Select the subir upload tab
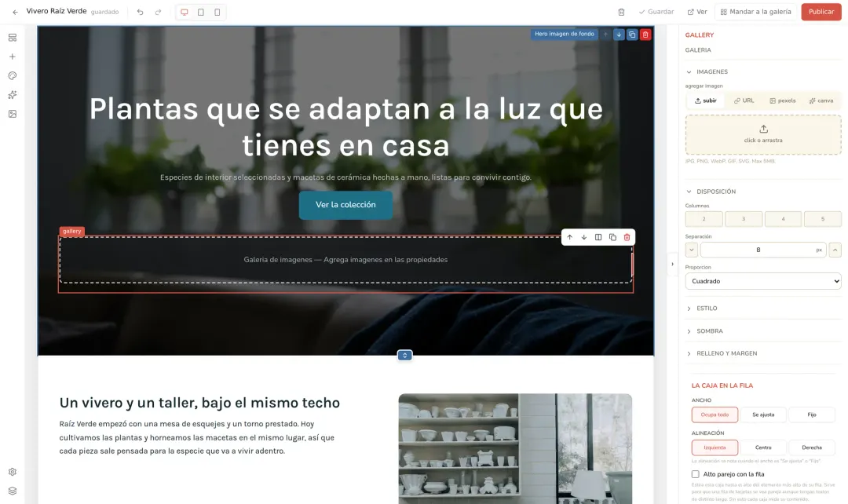Image resolution: width=848 pixels, height=504 pixels. [706, 100]
